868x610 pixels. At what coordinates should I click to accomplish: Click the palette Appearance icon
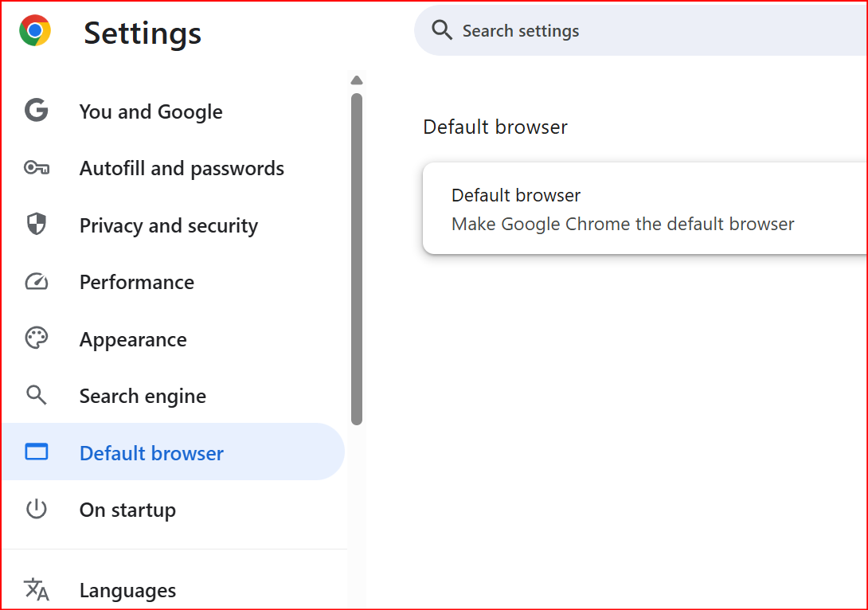(x=37, y=338)
